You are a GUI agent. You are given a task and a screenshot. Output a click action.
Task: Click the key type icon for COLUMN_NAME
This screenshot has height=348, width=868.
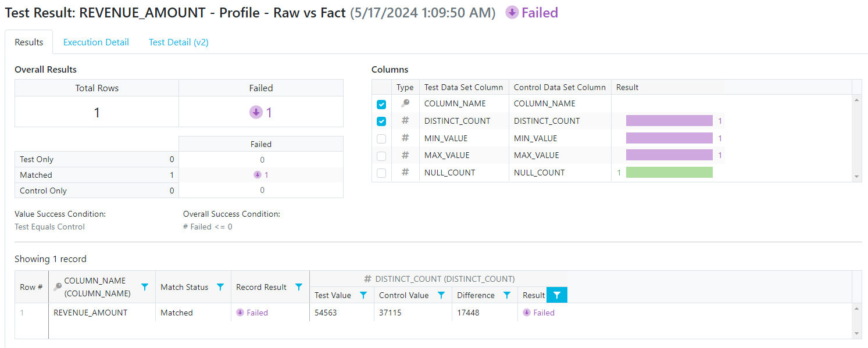tap(405, 103)
